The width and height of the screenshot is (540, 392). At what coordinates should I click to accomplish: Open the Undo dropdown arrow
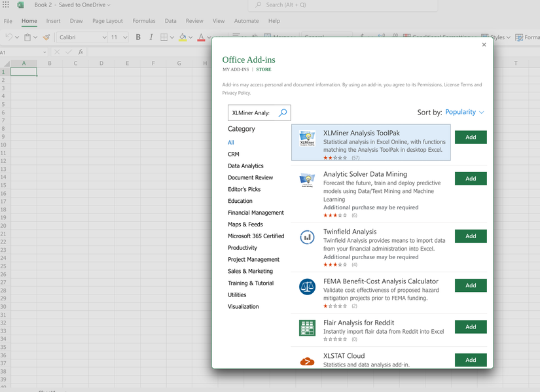click(x=17, y=37)
